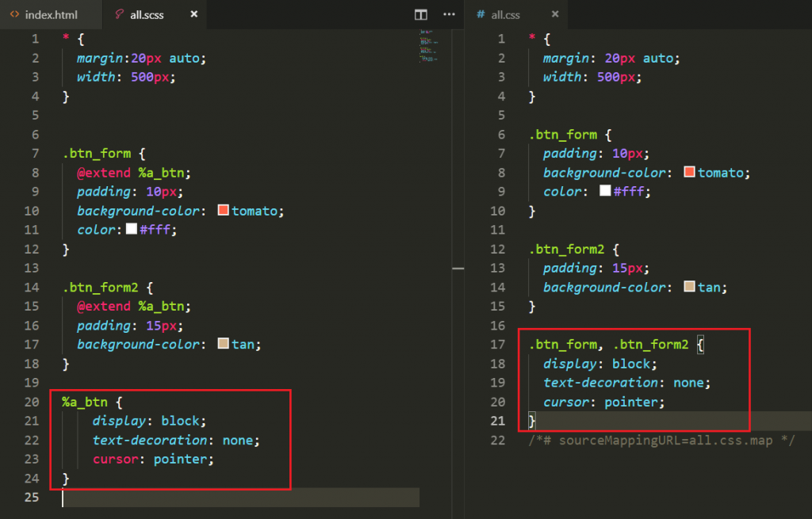Click '@extend %a_btn;' on line 15
This screenshot has width=812, height=519.
click(x=133, y=307)
